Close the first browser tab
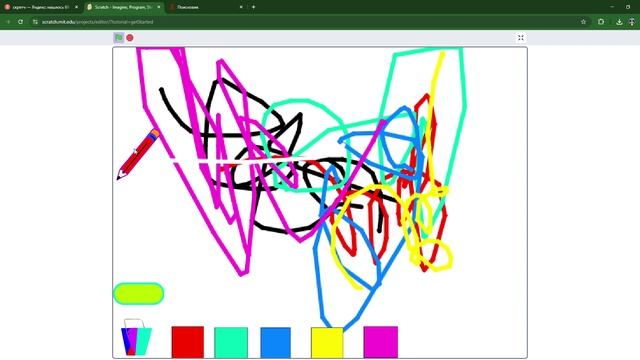Screen dimensions: 640x360 [x=76, y=7]
